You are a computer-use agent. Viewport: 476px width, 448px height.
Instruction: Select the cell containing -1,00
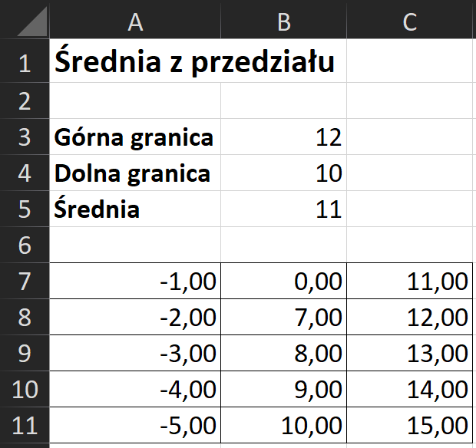pyautogui.click(x=135, y=281)
